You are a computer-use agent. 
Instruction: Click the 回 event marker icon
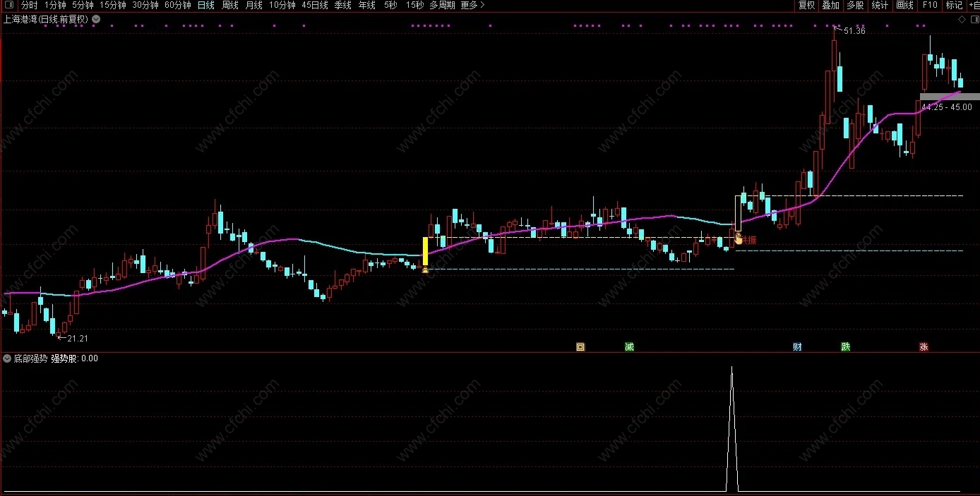pos(580,346)
